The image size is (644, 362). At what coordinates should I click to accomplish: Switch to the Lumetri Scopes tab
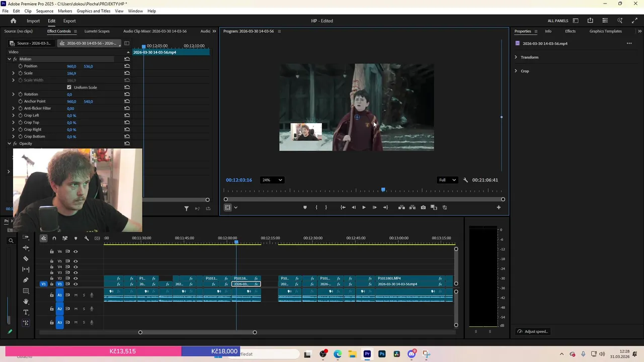(x=97, y=31)
